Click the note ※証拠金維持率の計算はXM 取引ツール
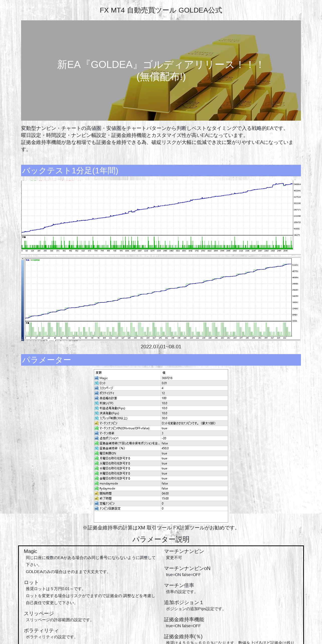The width and height of the screenshot is (322, 644). point(161,528)
